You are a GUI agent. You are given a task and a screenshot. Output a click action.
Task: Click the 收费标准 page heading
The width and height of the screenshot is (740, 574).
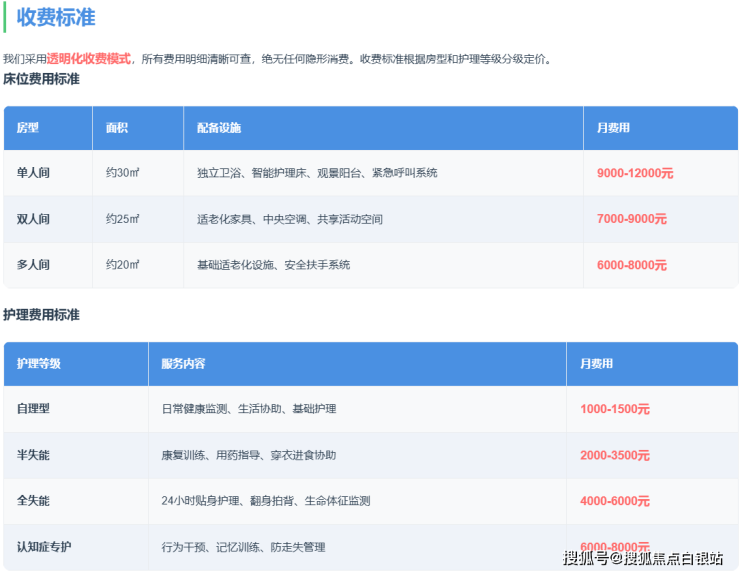pyautogui.click(x=56, y=17)
